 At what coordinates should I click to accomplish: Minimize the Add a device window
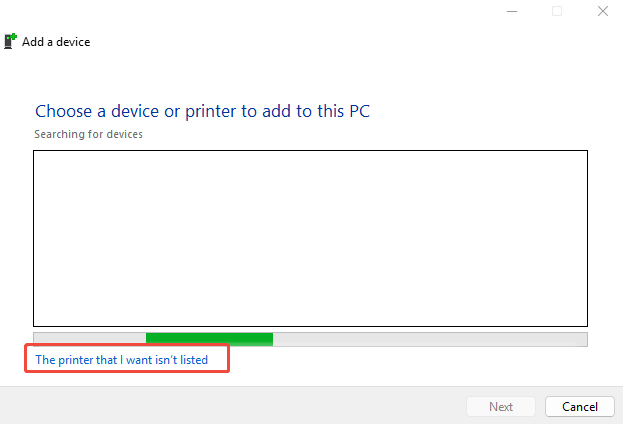(x=511, y=12)
